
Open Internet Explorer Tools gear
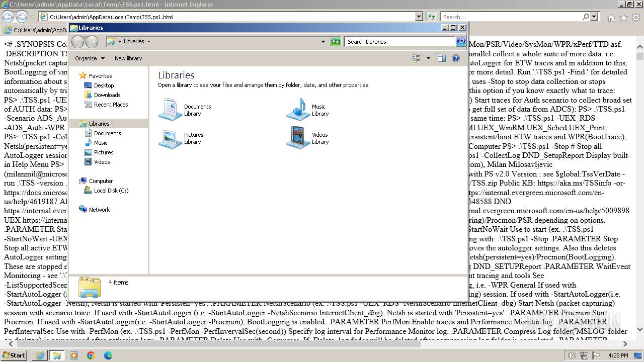[x=636, y=18]
